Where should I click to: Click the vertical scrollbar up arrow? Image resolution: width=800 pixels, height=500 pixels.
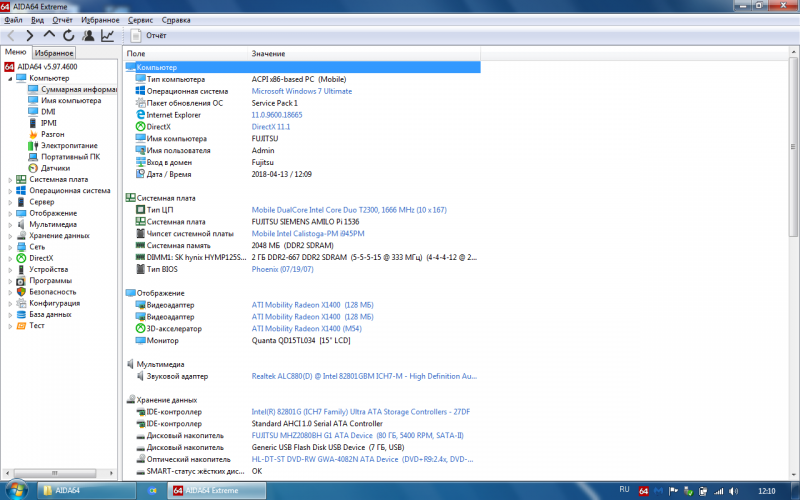click(x=794, y=52)
